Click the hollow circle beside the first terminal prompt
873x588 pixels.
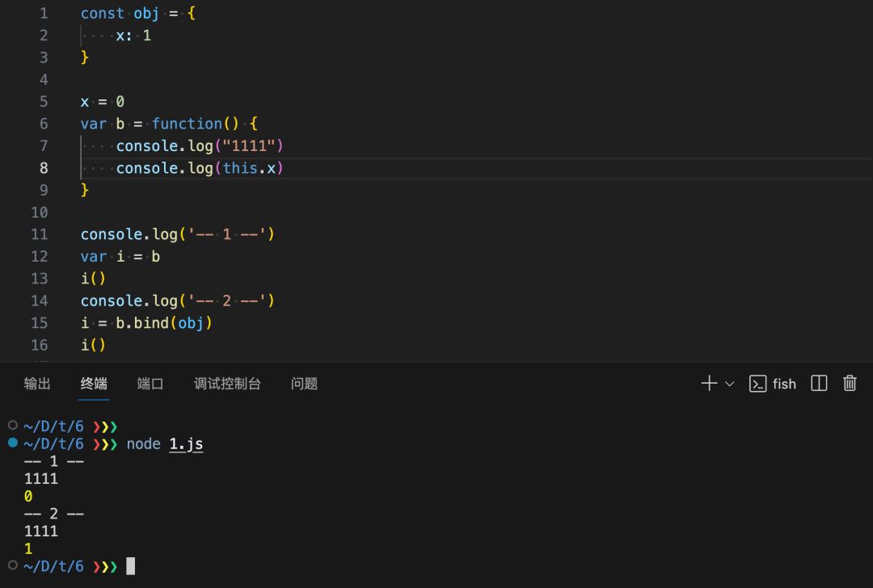click(x=12, y=425)
